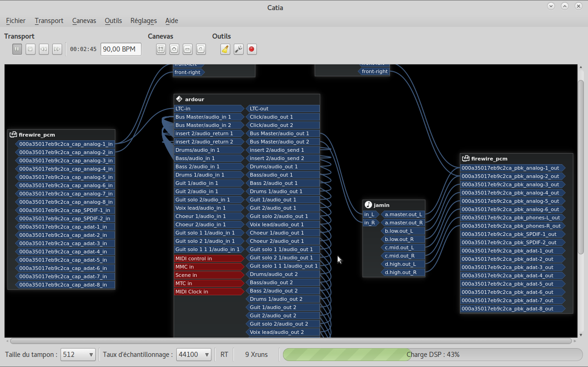Select jamin b.low.out_R port

tap(403, 239)
